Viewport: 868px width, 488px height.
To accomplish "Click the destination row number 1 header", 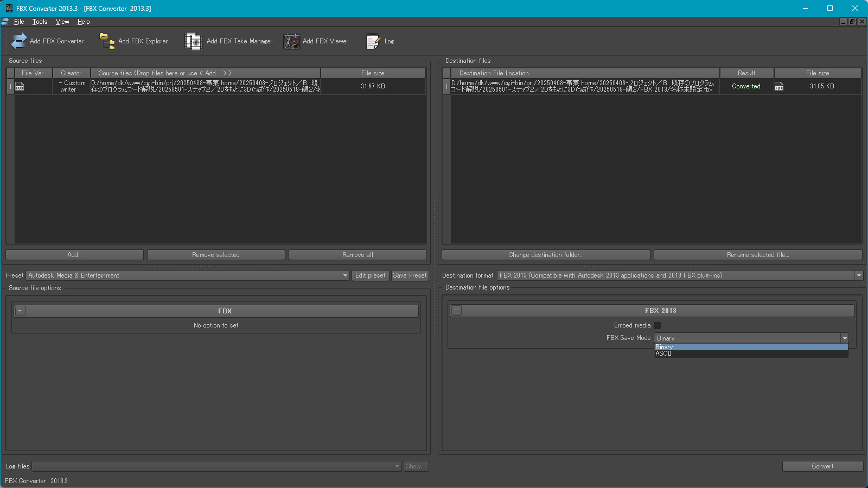I will click(446, 86).
